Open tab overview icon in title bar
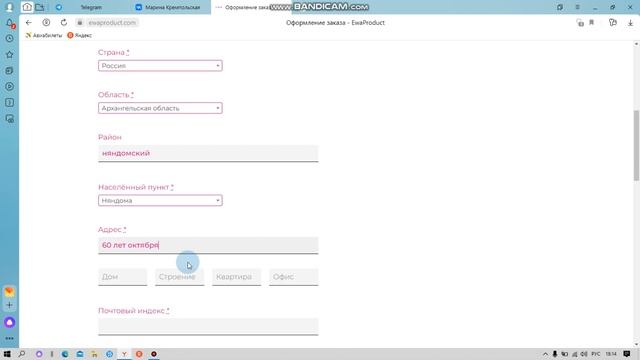The height and width of the screenshot is (360, 640). pyautogui.click(x=560, y=7)
